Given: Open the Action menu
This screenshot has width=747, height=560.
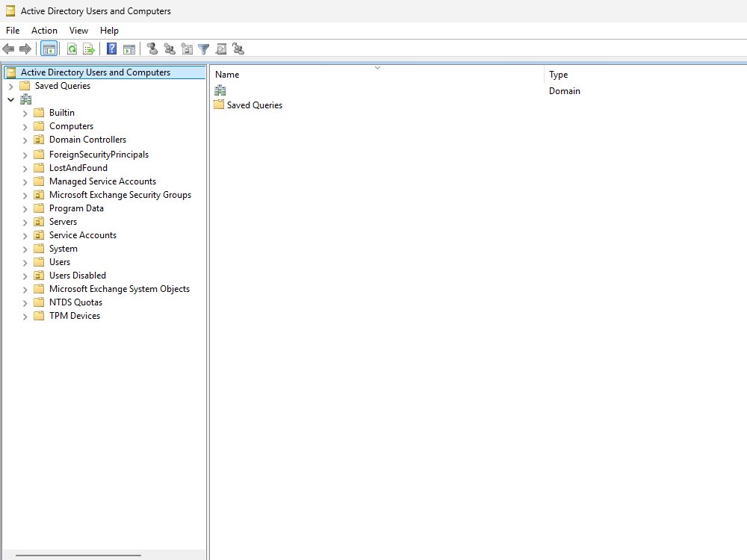Looking at the screenshot, I should coord(44,31).
